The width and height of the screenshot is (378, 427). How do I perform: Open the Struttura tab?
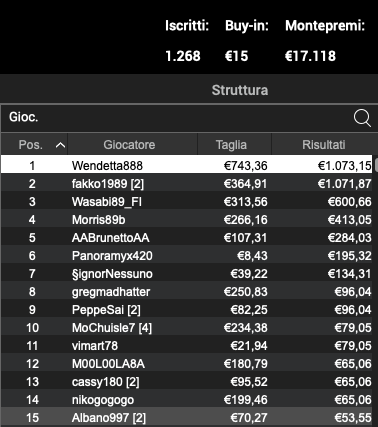(240, 90)
